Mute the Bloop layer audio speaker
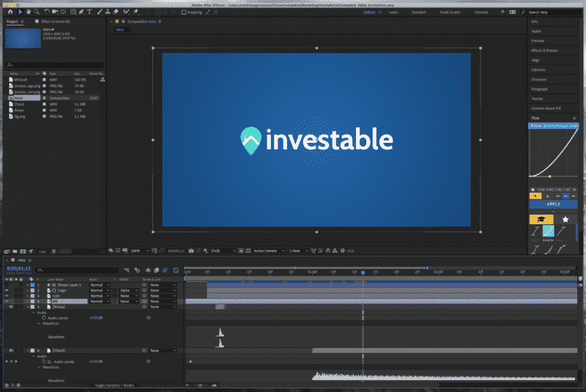 point(11,307)
